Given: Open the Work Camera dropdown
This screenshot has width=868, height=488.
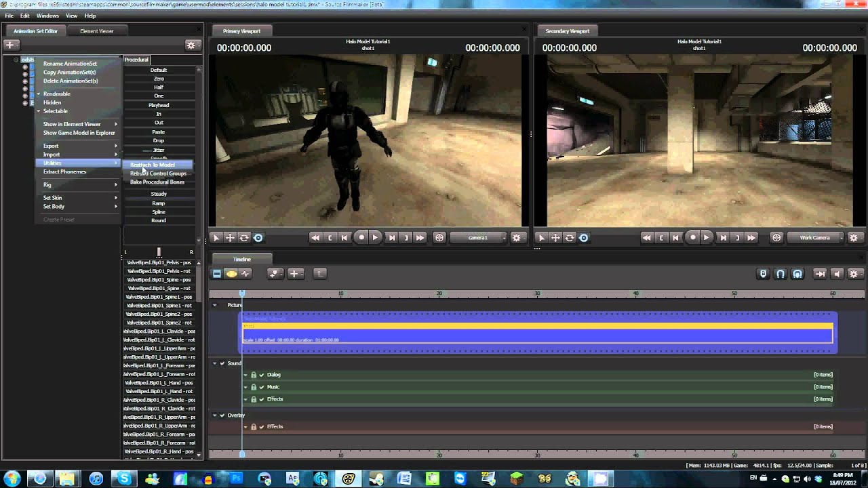Looking at the screenshot, I should pyautogui.click(x=814, y=238).
